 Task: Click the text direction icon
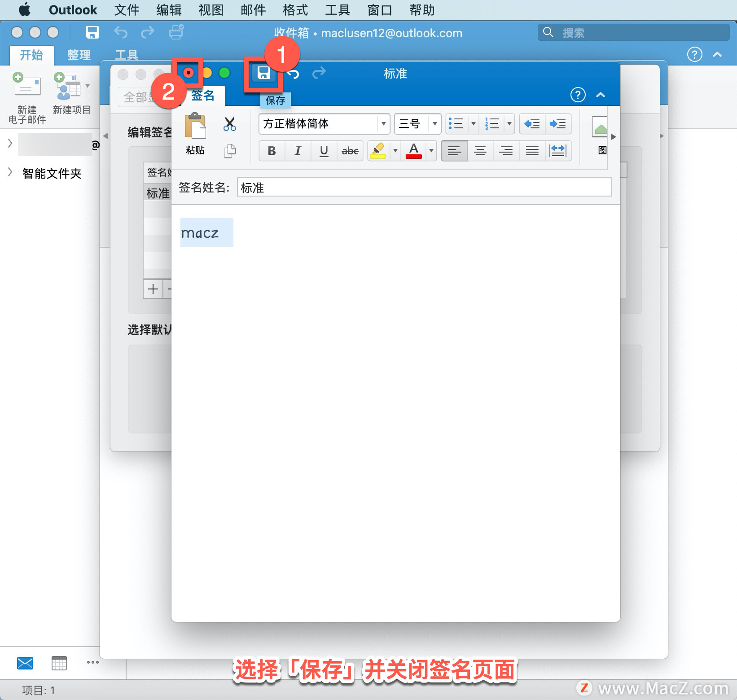[558, 151]
